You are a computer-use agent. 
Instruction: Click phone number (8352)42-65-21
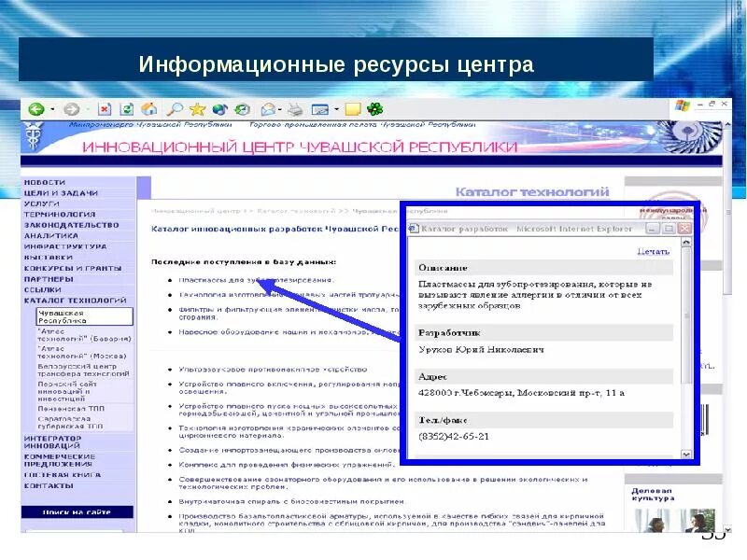point(454,437)
